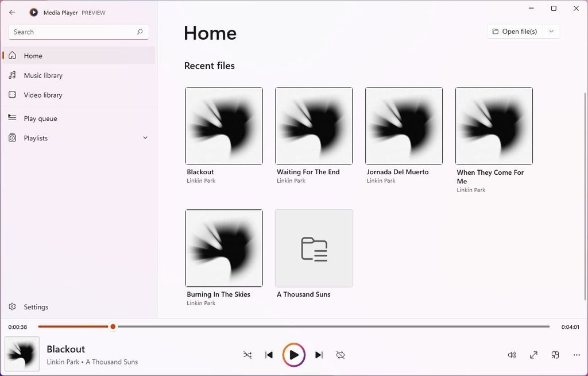This screenshot has width=588, height=376.
Task: Skip to the next track
Action: [319, 355]
